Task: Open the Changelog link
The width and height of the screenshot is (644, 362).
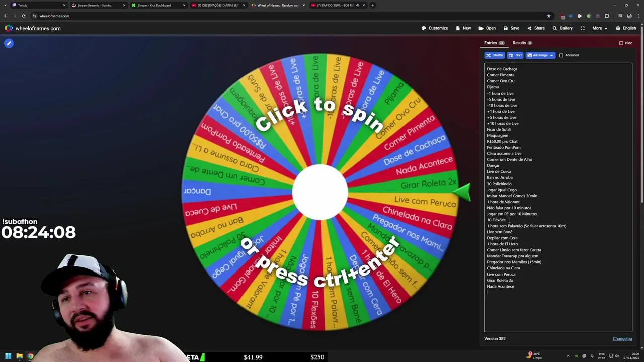Action: [x=622, y=339]
